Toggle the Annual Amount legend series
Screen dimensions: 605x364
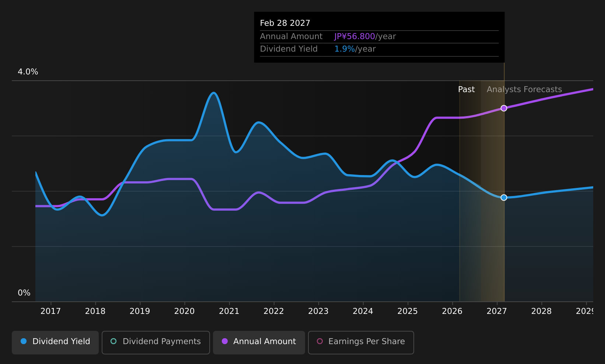click(259, 342)
